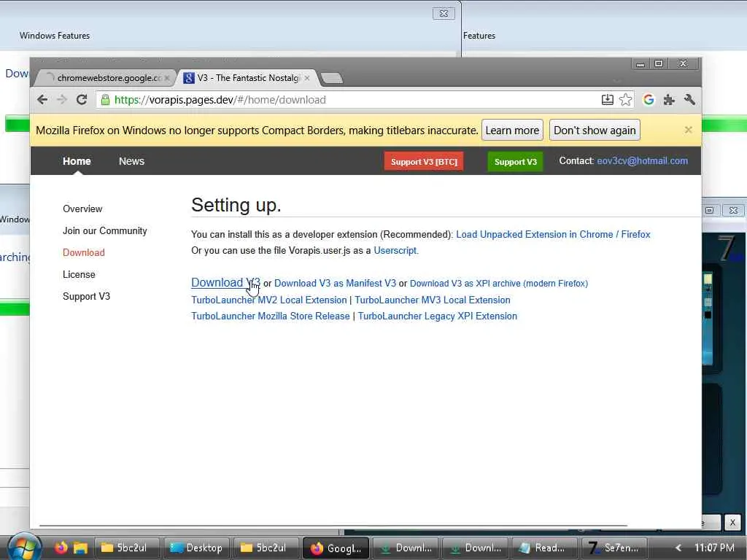Viewport: 747px width, 560px height.
Task: Go forward with the browser forward arrow
Action: pyautogui.click(x=62, y=99)
